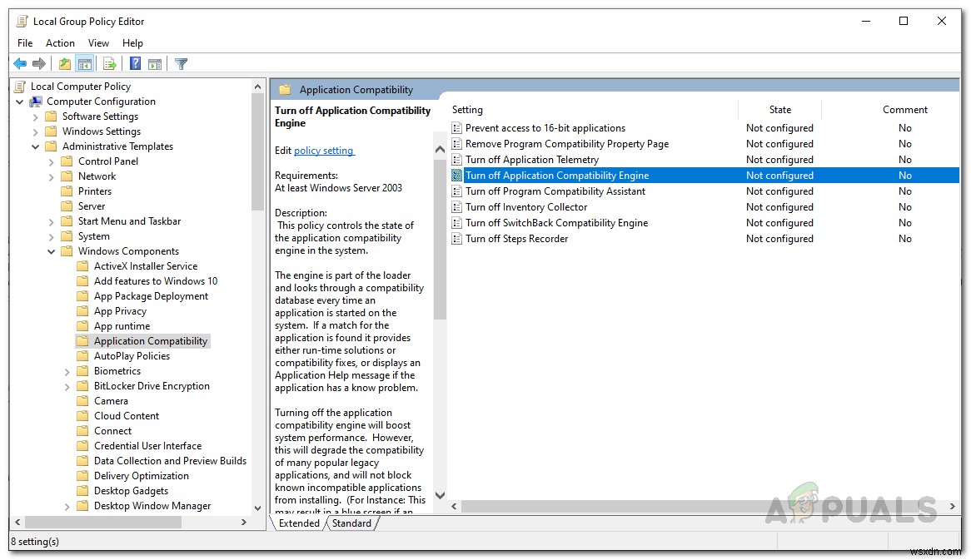Select the Turn off Application Telemetry setting
Screen dimensions: 971x560
tap(534, 159)
